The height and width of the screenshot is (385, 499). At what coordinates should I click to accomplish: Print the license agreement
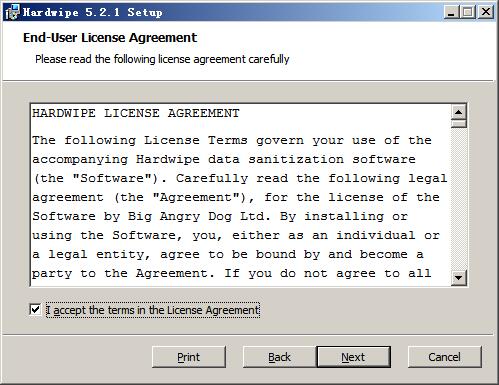pos(189,357)
